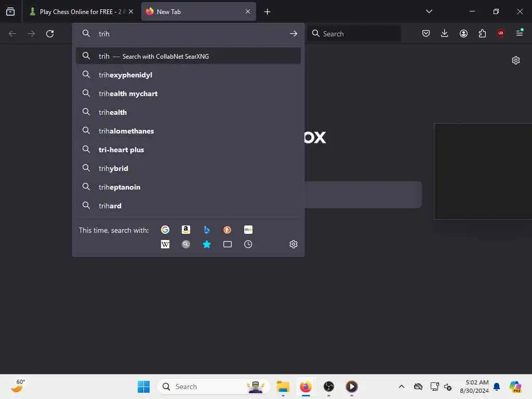The width and height of the screenshot is (532, 399).
Task: Search with DuckDuckGo this time
Action: point(228,230)
